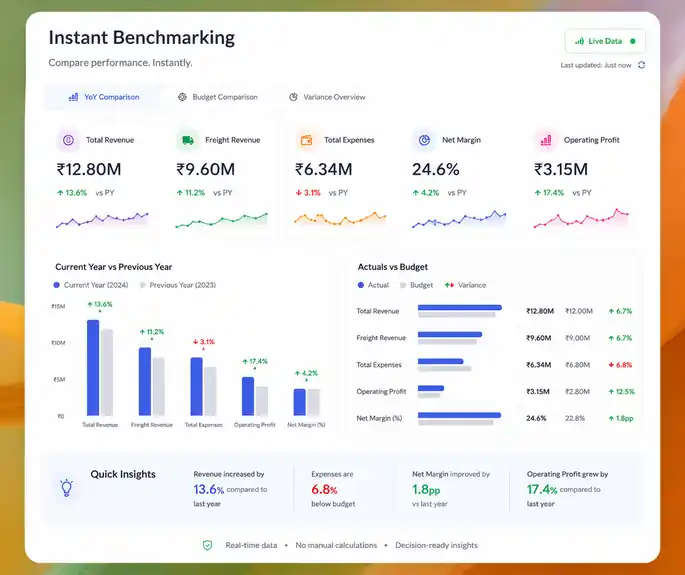Click the Net Margin (%) actual bar in Actuals vs Budget

click(x=459, y=415)
